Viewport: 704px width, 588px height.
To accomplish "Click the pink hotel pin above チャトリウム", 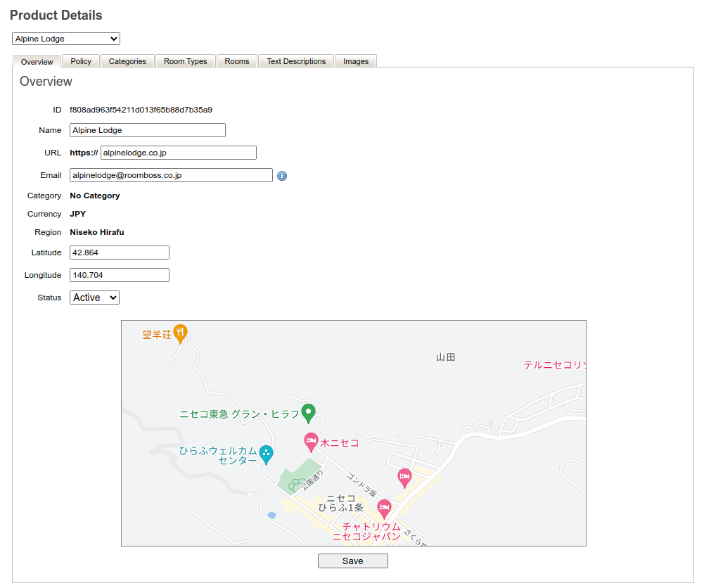I will click(384, 508).
